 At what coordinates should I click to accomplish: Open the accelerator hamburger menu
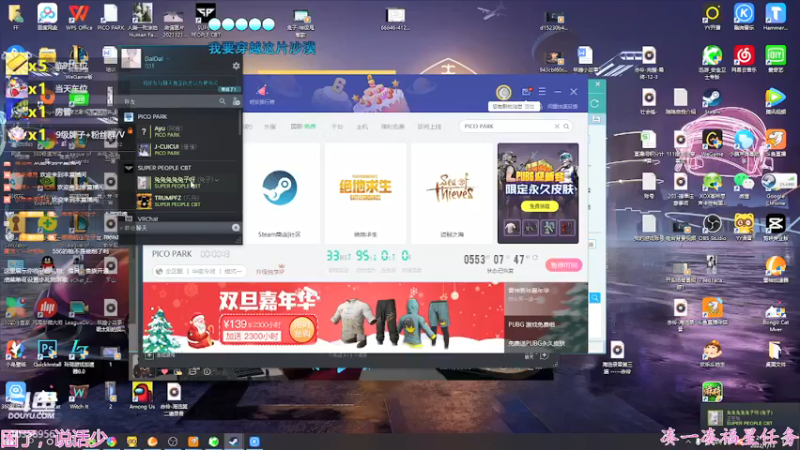point(542,91)
